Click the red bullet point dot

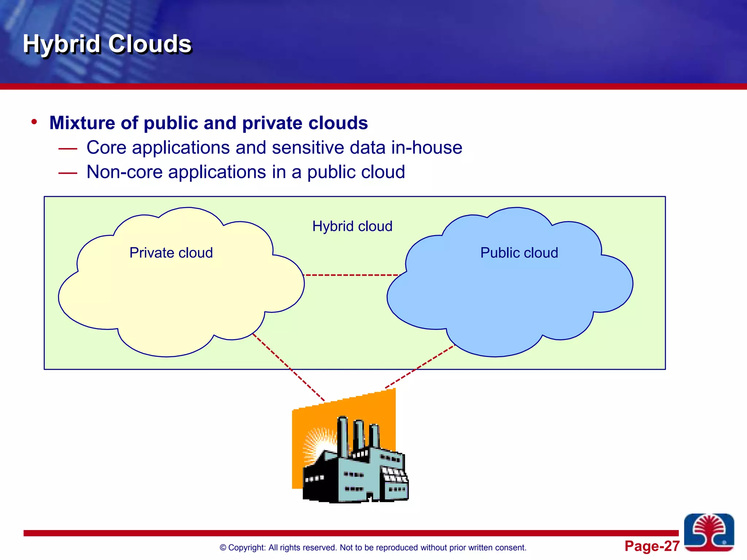(x=34, y=122)
